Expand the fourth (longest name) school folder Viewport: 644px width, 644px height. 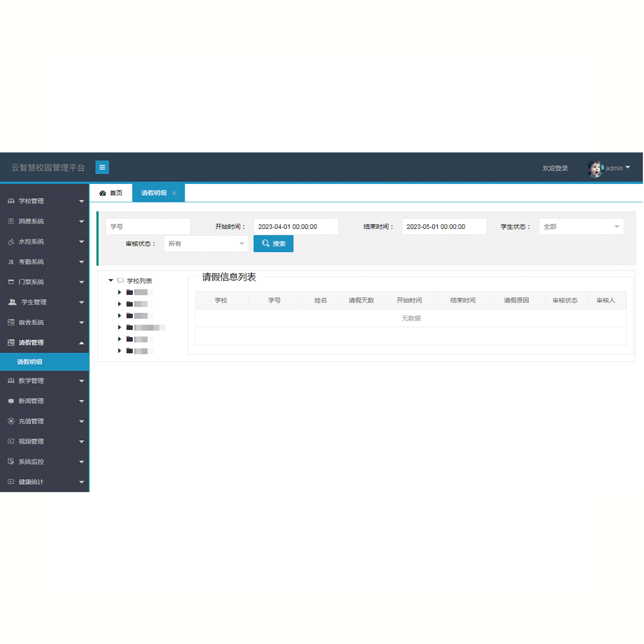(x=119, y=327)
